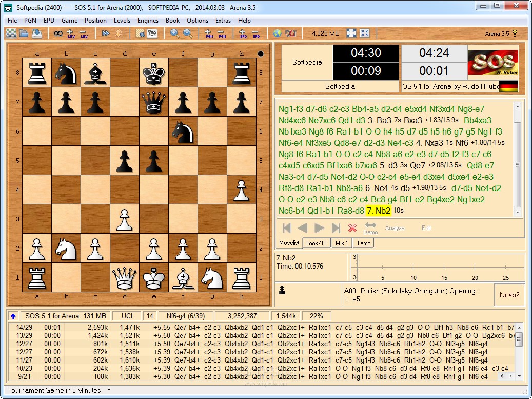This screenshot has height=399, width=532.
Task: Click the engine management sliders icon
Action: point(152,33)
